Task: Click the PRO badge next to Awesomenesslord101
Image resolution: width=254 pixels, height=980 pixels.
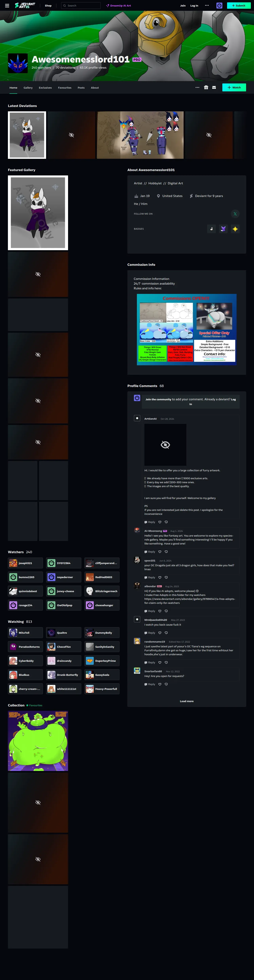Action: tap(136, 60)
